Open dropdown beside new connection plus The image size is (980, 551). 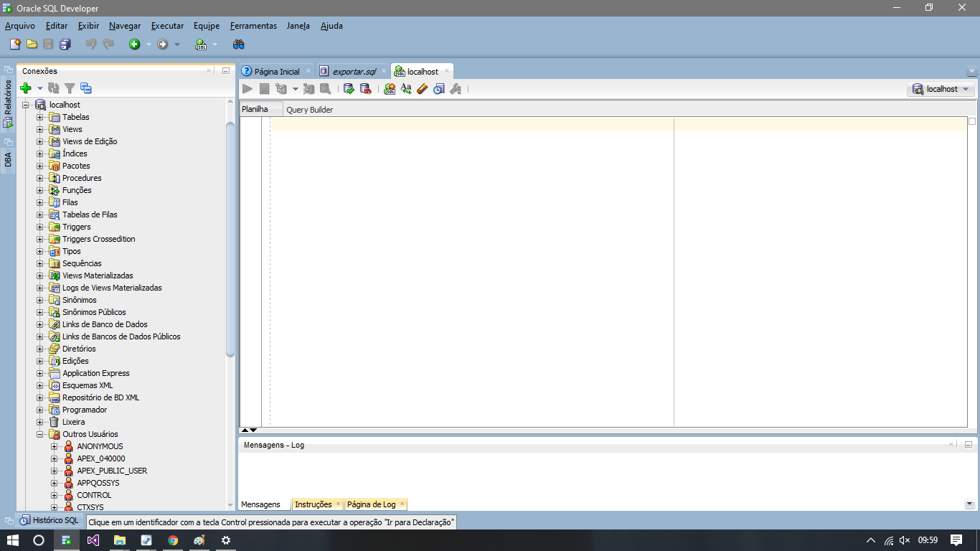click(x=40, y=88)
